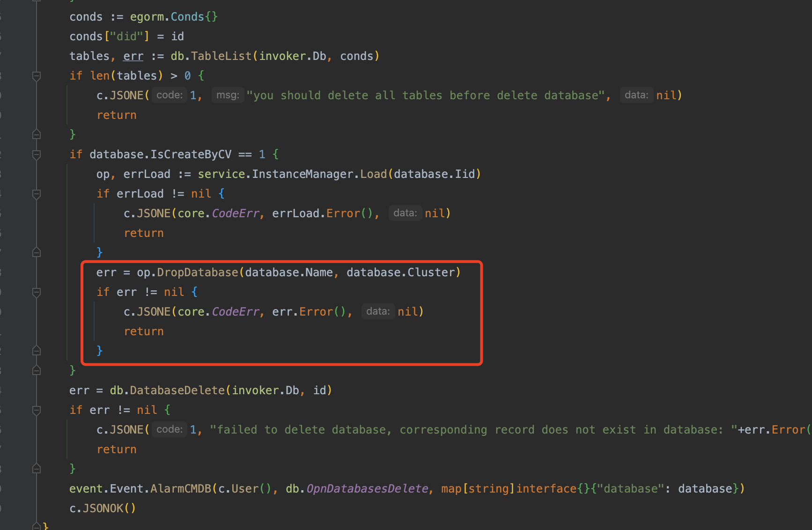Click the 'DatabaseDelete' function call
The image size is (812, 530).
click(177, 390)
